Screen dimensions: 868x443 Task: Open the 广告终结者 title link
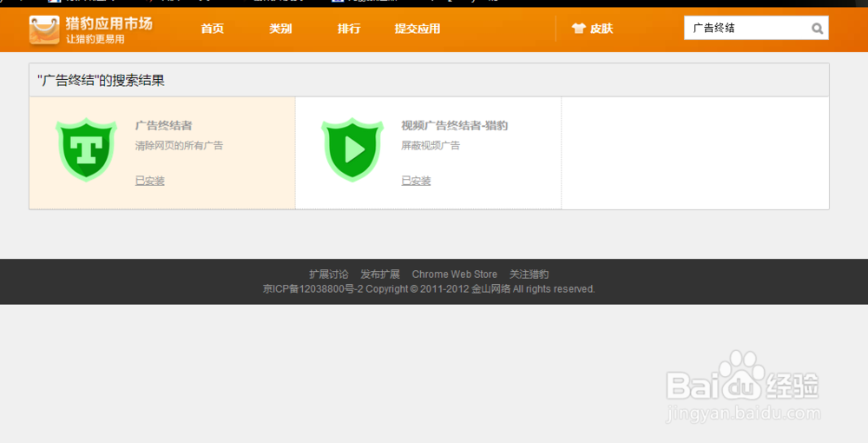click(163, 126)
